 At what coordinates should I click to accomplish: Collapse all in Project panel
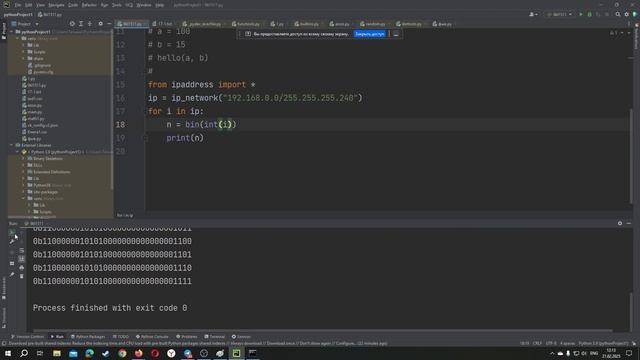pyautogui.click(x=90, y=24)
